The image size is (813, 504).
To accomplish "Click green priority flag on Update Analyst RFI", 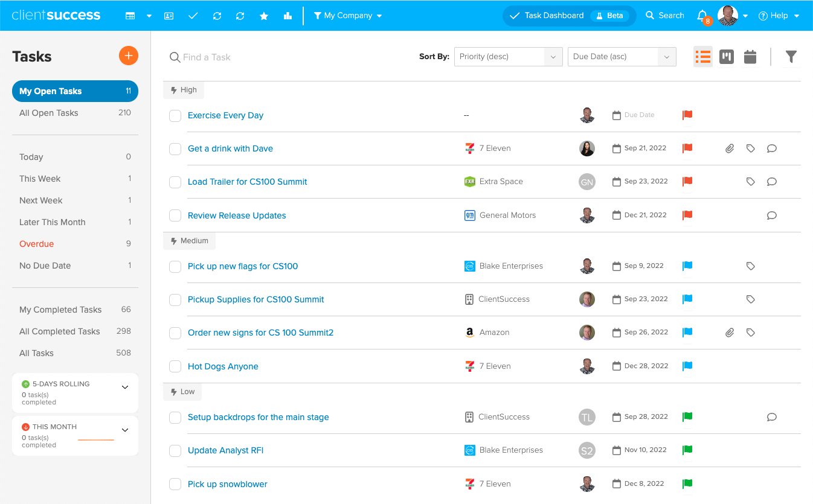I will coord(687,450).
